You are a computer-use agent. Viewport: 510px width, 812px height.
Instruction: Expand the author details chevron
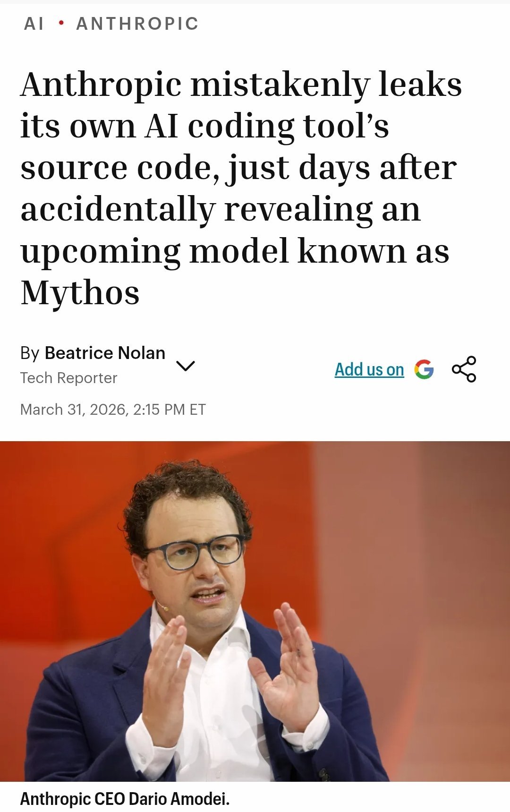click(185, 366)
